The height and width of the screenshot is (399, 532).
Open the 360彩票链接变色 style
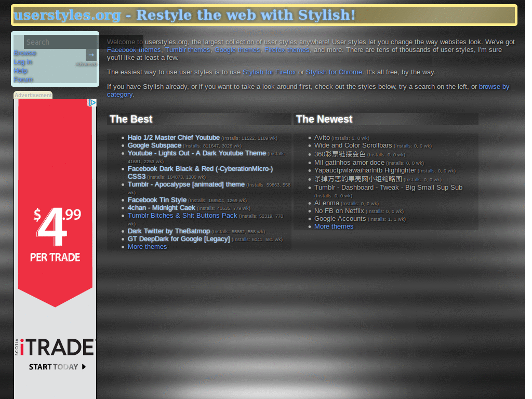pos(340,154)
